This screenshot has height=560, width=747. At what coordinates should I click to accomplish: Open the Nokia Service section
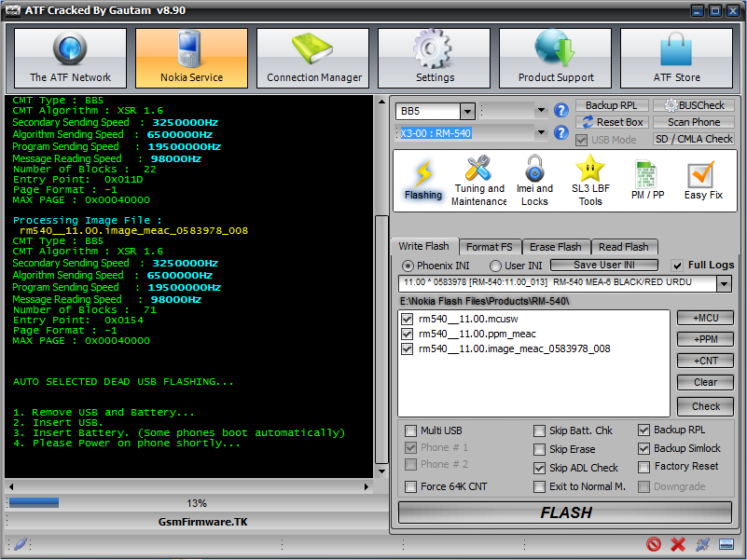[x=191, y=58]
